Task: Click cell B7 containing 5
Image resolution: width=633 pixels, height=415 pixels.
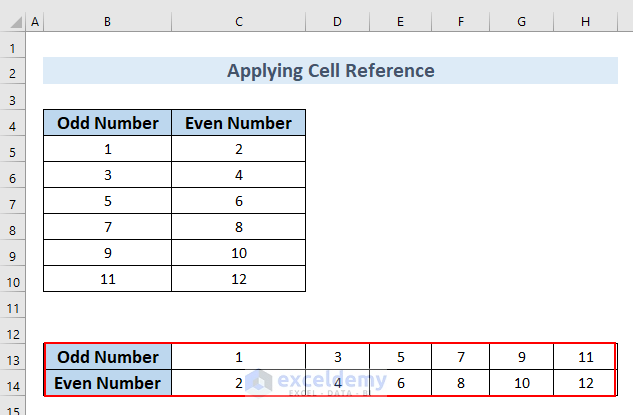Action: click(x=107, y=202)
